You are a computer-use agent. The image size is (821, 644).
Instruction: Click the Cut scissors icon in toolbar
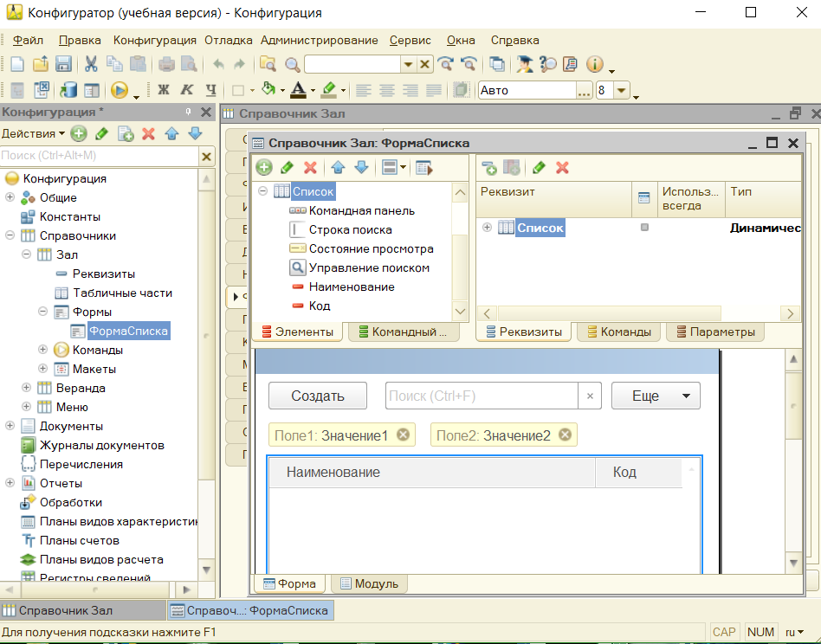click(x=91, y=64)
